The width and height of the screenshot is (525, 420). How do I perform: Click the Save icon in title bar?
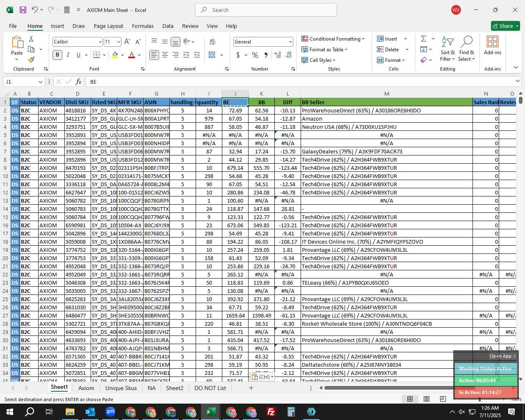click(23, 10)
